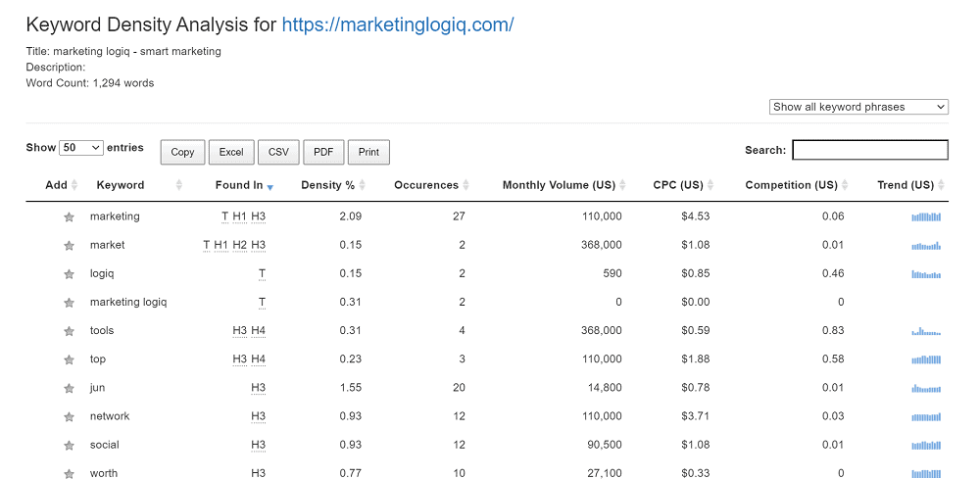Viewport: 980px width, 479px height.
Task: Star the 'logiq' keyword row
Action: [x=69, y=274]
